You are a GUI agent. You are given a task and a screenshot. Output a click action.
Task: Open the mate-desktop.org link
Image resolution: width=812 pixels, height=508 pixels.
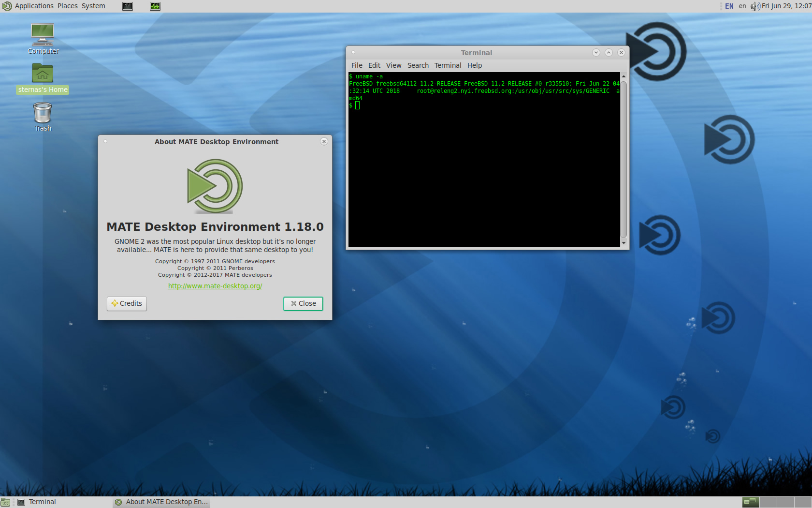pos(215,286)
